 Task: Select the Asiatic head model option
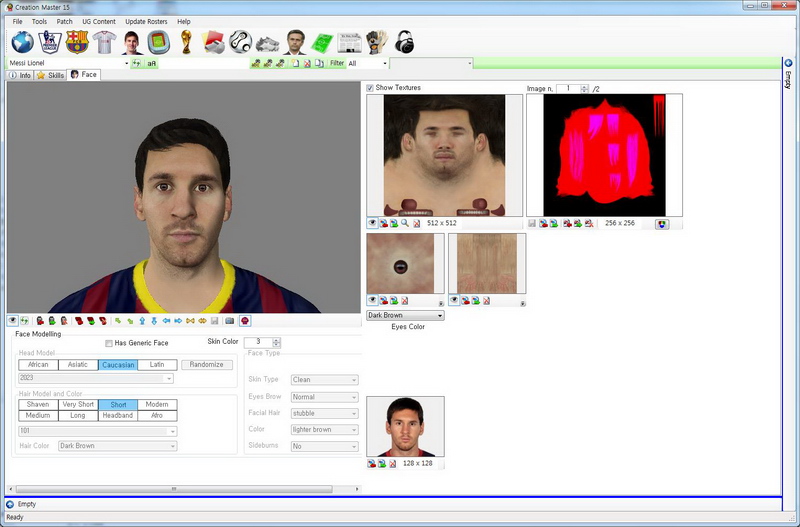click(78, 365)
